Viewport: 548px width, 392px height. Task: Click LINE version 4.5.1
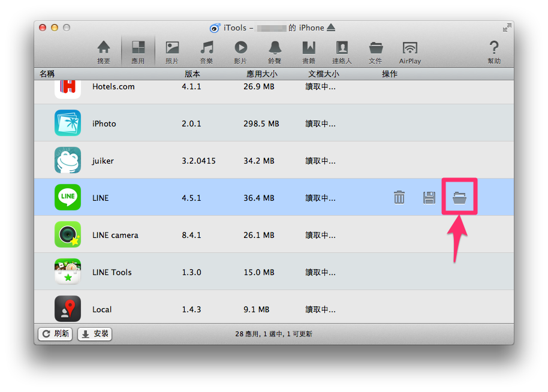[191, 198]
